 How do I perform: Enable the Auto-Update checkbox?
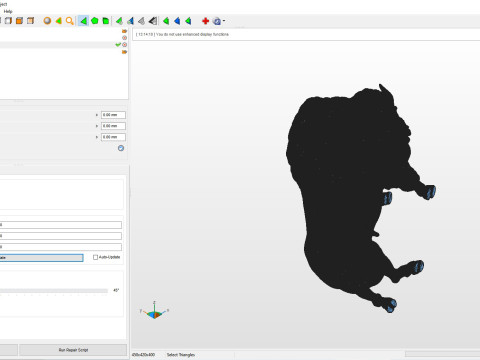(x=95, y=257)
